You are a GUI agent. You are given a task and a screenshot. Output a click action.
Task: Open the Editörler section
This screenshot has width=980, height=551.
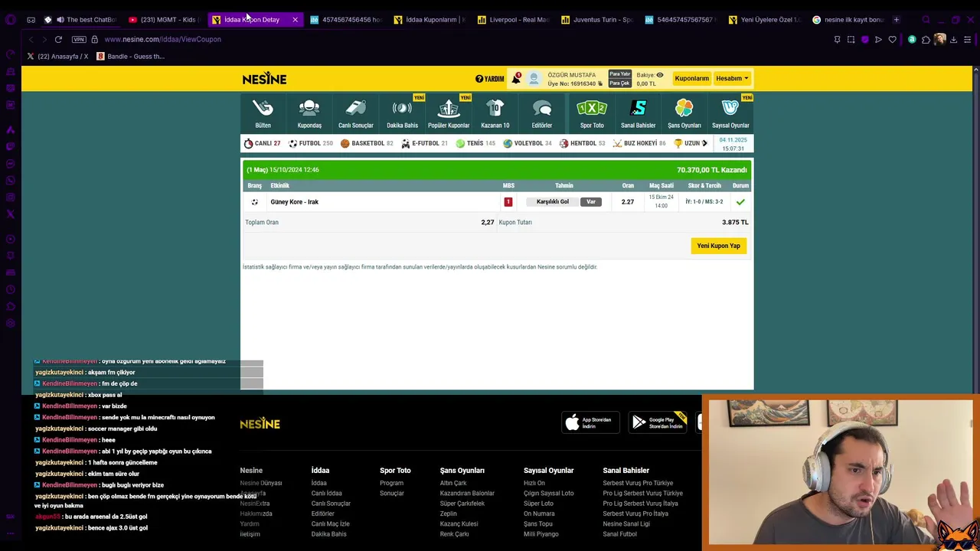(x=542, y=113)
